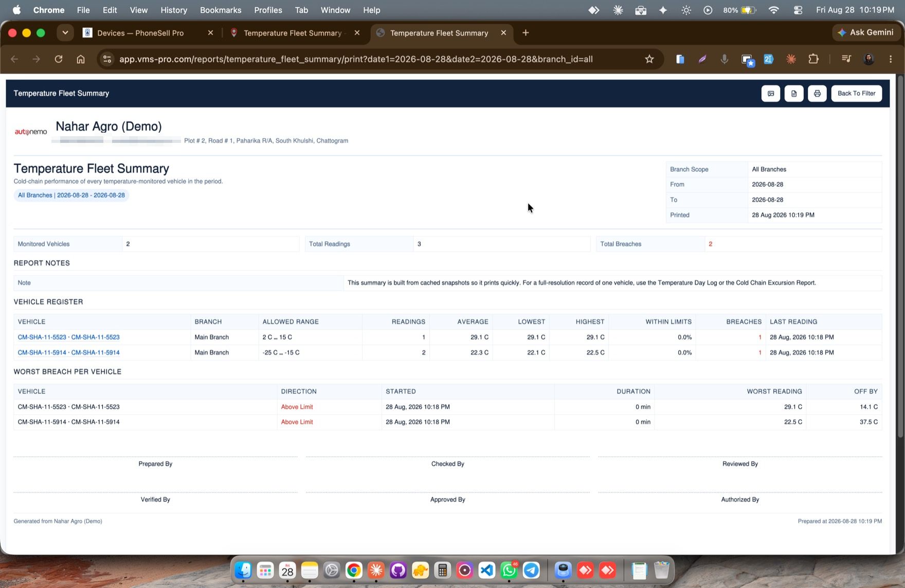
Task: Open the Chrome File menu
Action: click(x=83, y=10)
